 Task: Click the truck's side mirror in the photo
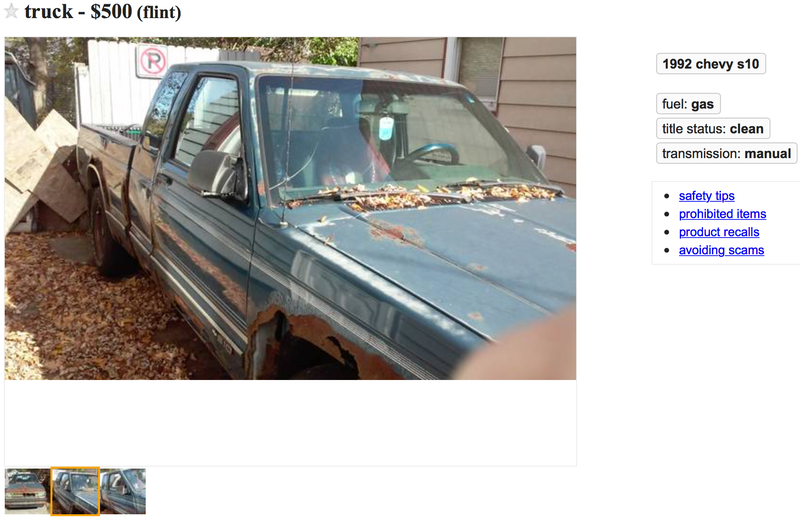(215, 175)
